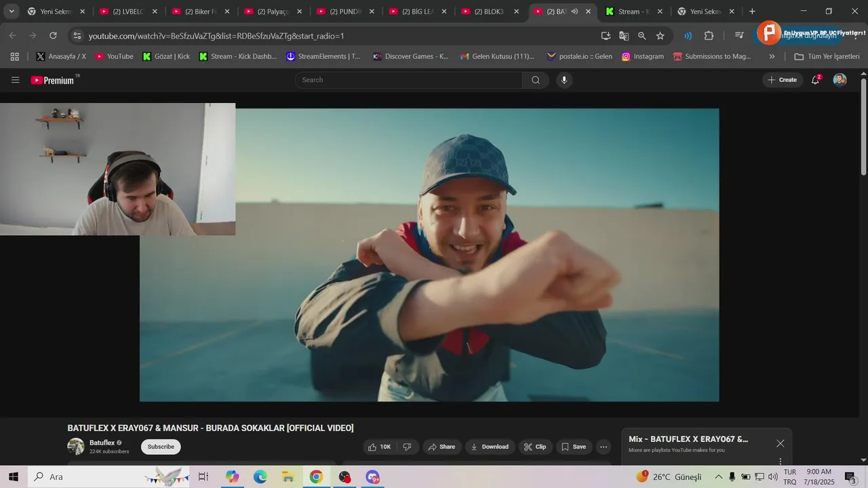The height and width of the screenshot is (488, 868).
Task: Open Microsoft Edge from the taskbar
Action: pos(260,476)
